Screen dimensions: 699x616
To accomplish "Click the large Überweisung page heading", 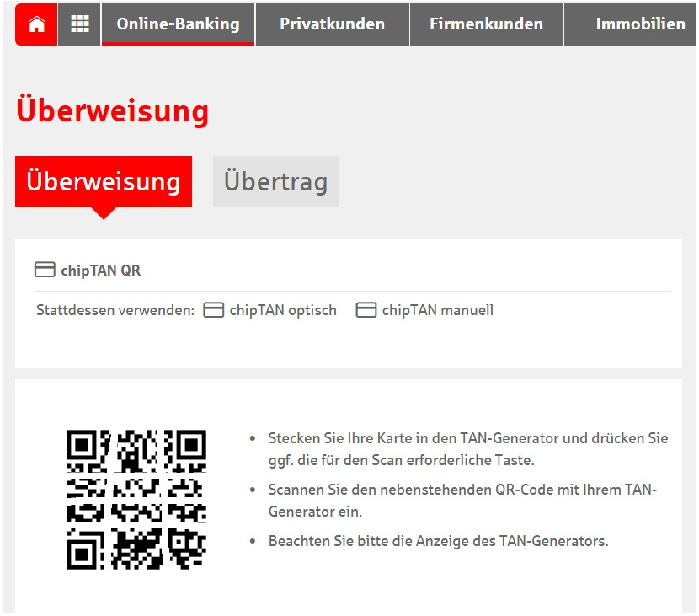I will coord(112,111).
